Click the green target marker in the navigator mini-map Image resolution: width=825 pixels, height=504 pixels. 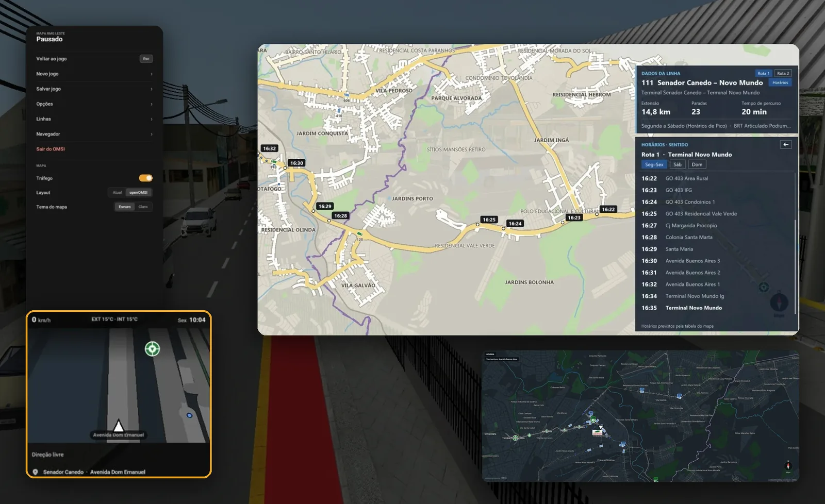click(x=152, y=349)
